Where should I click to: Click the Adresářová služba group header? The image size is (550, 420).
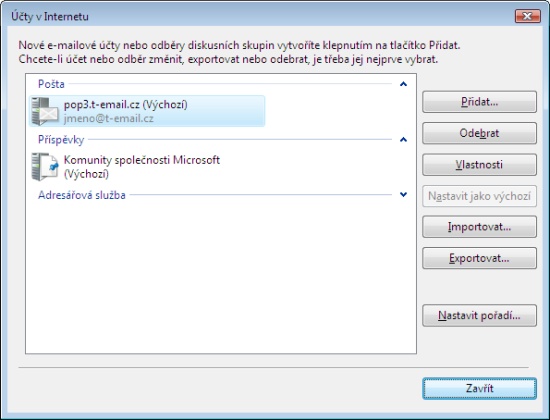coord(82,195)
